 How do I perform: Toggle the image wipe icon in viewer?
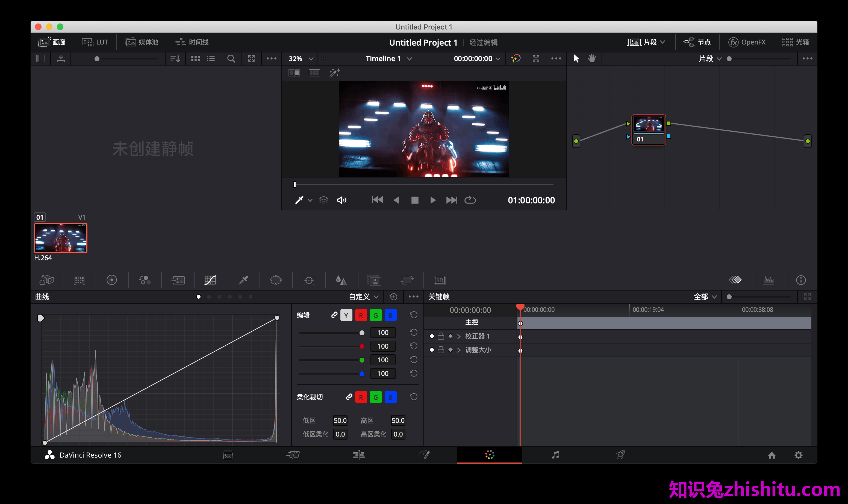pos(294,73)
